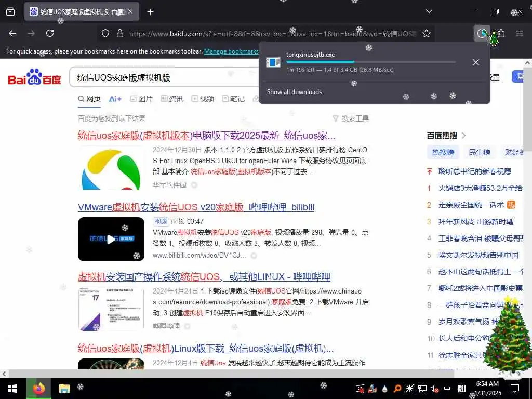Click the colorful logo thumbnail of first result
This screenshot has height=399, width=532.
click(111, 168)
